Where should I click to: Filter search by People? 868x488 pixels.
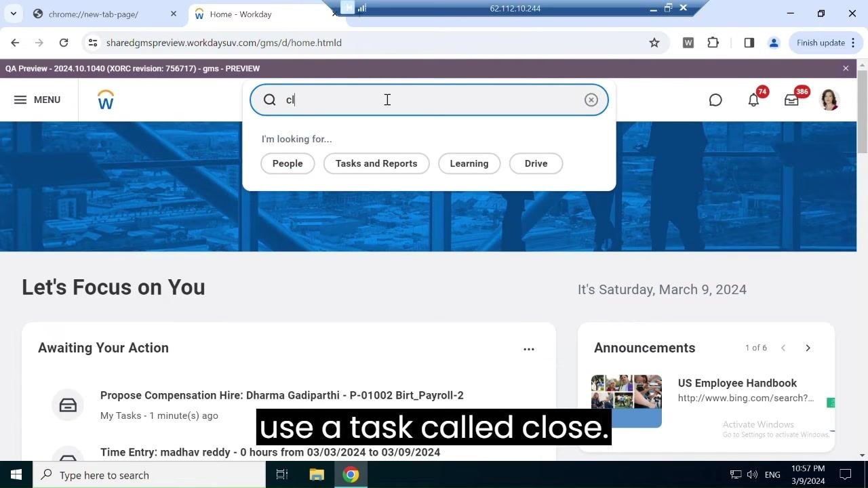click(x=288, y=163)
